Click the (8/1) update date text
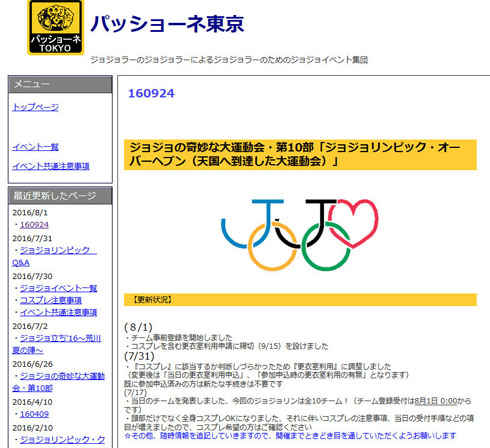This screenshot has width=490, height=448. pyautogui.click(x=138, y=327)
